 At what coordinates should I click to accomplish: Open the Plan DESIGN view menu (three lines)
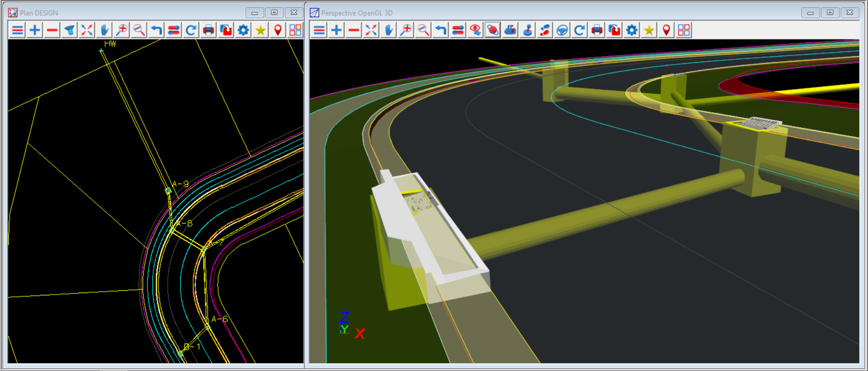pyautogui.click(x=18, y=31)
